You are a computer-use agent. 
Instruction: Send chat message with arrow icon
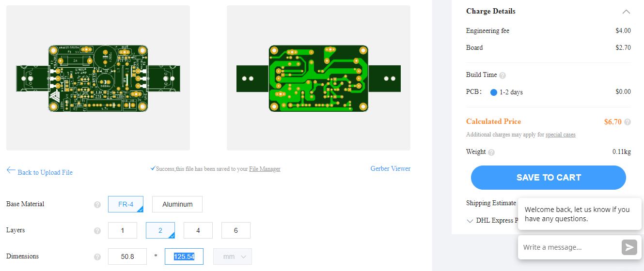[629, 247]
